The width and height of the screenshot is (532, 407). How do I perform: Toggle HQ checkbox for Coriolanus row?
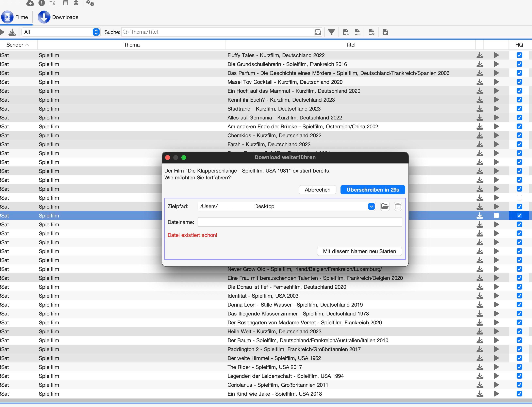[519, 385]
